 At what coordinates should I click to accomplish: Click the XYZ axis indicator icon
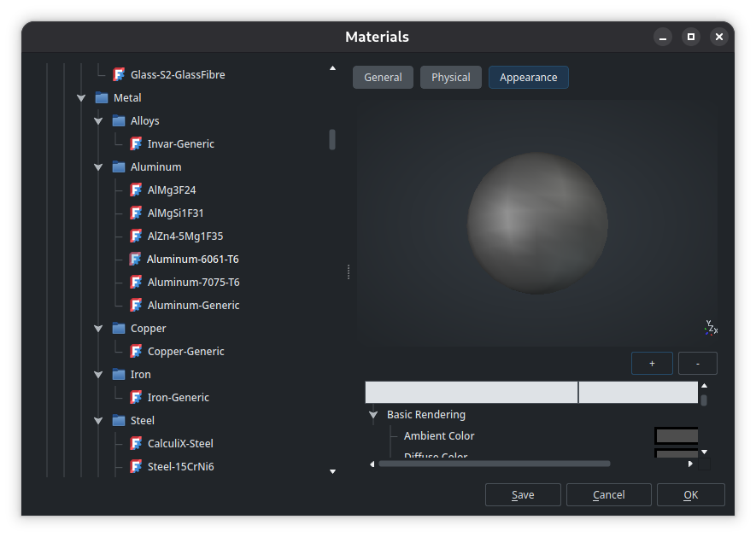pyautogui.click(x=711, y=328)
